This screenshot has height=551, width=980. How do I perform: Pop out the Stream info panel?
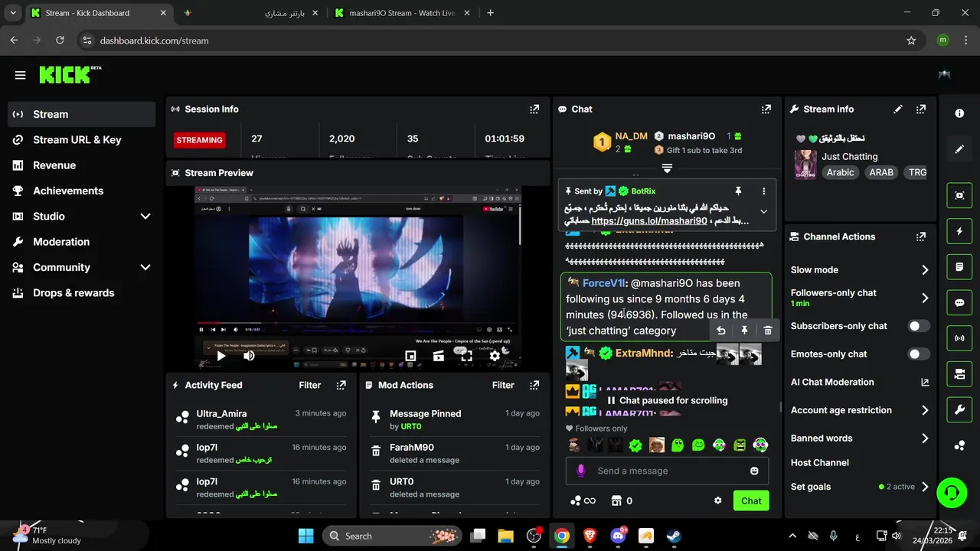pyautogui.click(x=921, y=109)
